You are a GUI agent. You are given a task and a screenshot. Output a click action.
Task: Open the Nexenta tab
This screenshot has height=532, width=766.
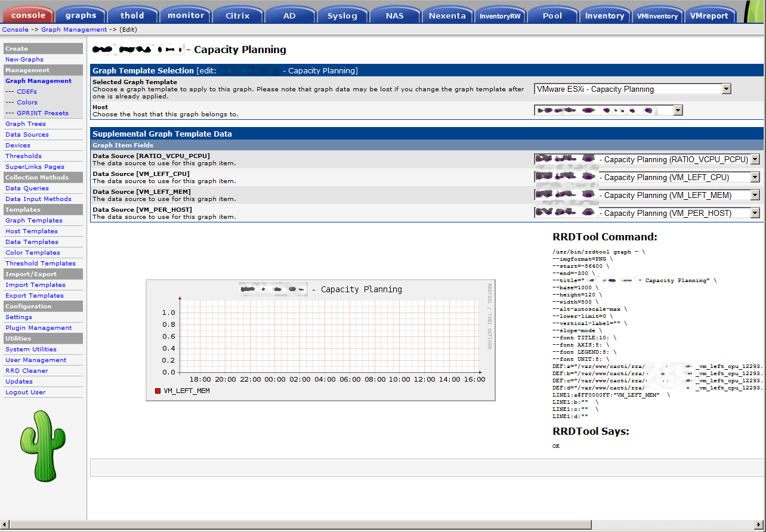point(447,16)
